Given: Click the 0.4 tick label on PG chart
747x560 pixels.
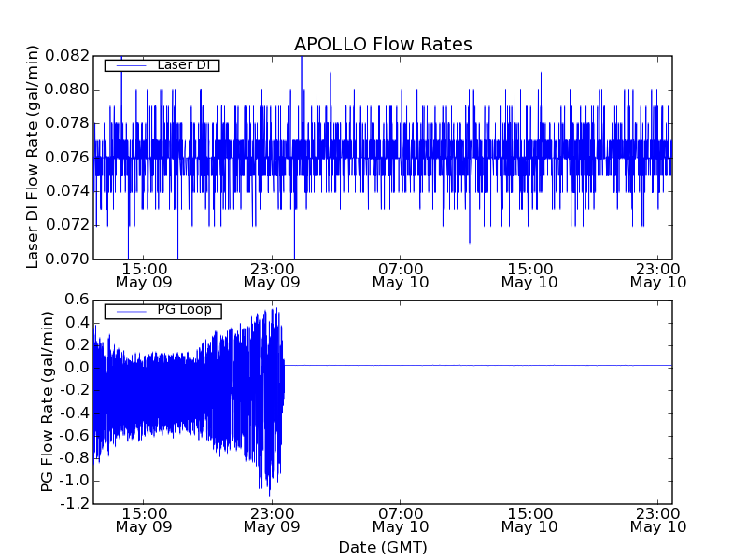Looking at the screenshot, I should [78, 322].
